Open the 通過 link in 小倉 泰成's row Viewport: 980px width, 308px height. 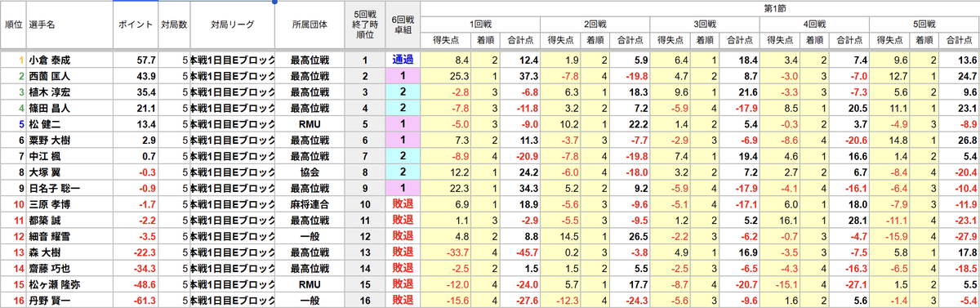(x=403, y=59)
